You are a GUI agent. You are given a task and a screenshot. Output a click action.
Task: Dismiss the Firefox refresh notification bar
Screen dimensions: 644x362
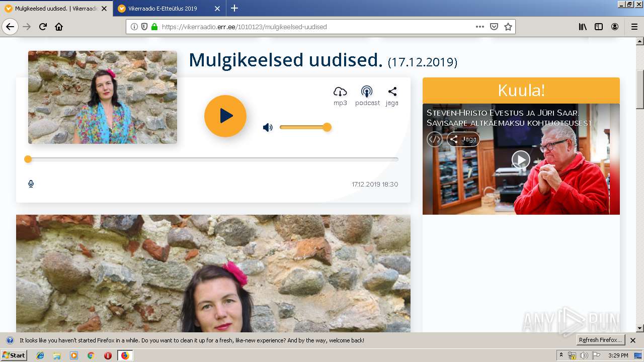[x=633, y=340]
